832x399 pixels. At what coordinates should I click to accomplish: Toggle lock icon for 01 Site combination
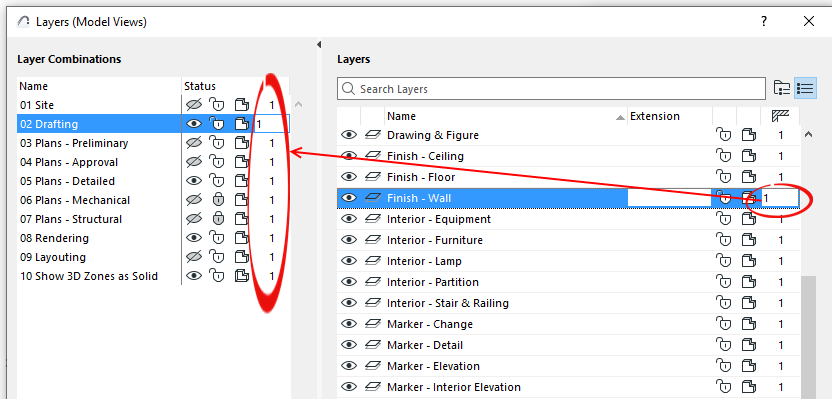click(216, 105)
